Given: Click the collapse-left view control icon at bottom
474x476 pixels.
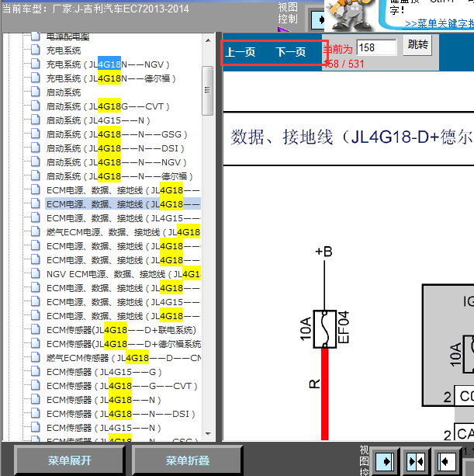Looking at the screenshot, I should (447, 462).
